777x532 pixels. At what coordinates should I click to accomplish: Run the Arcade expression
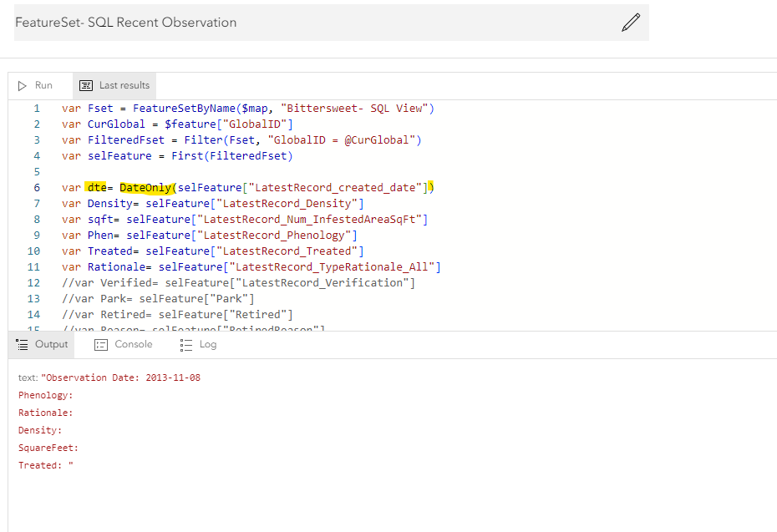(36, 85)
